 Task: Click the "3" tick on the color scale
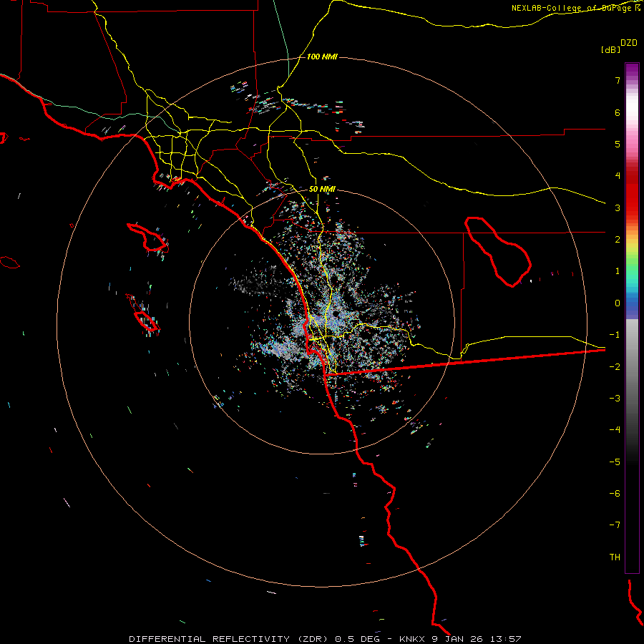[x=618, y=208]
